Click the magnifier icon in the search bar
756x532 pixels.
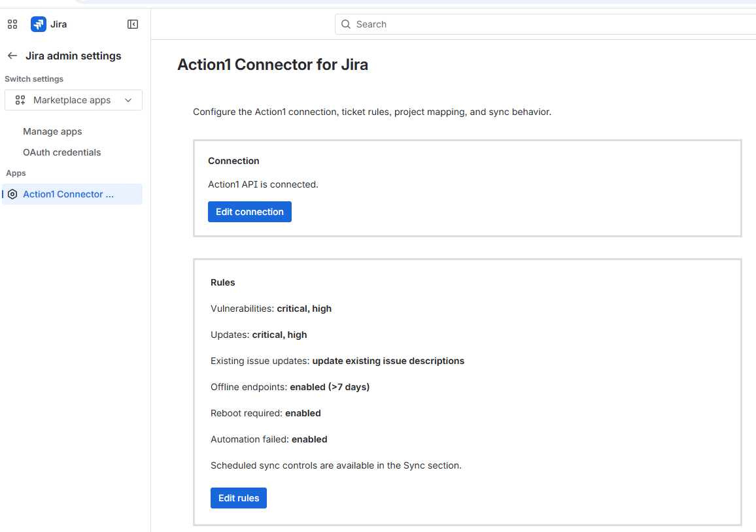tap(346, 24)
